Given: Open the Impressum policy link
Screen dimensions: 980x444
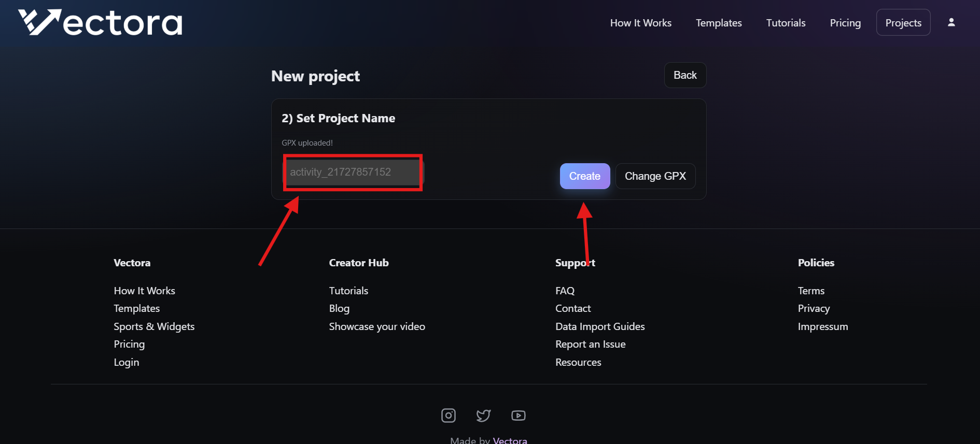Looking at the screenshot, I should (x=823, y=326).
